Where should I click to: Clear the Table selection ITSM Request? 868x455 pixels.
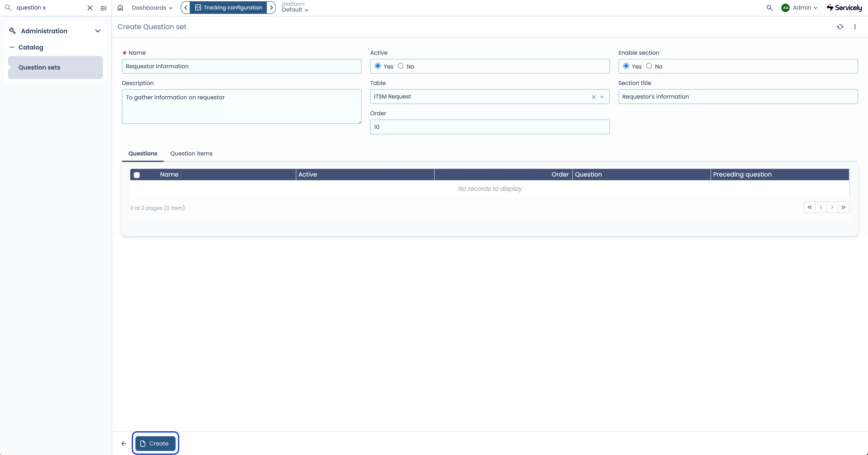tap(594, 97)
